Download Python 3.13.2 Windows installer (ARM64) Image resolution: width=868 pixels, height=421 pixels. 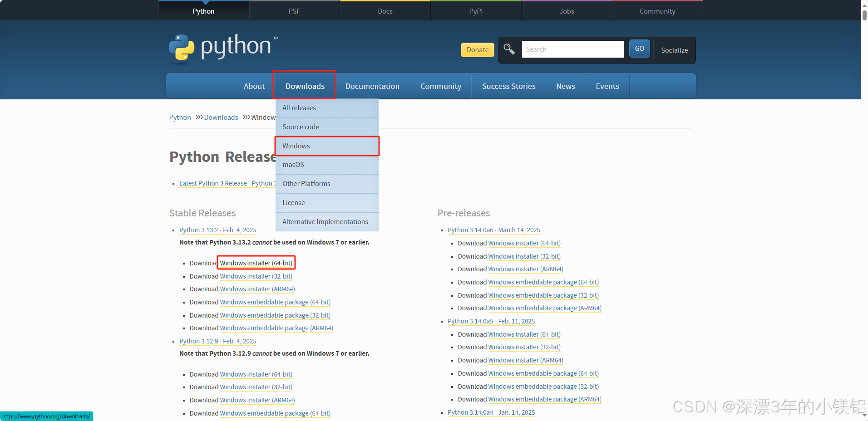pos(257,289)
